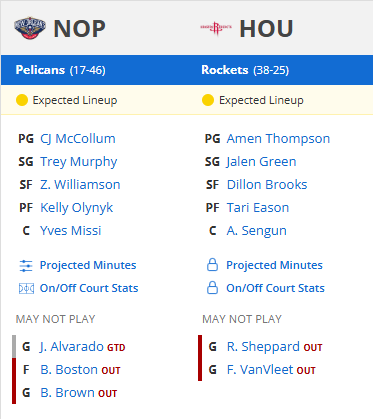Open CJ McCollum's player page
Screen dimensions: 373x419
tap(78, 139)
